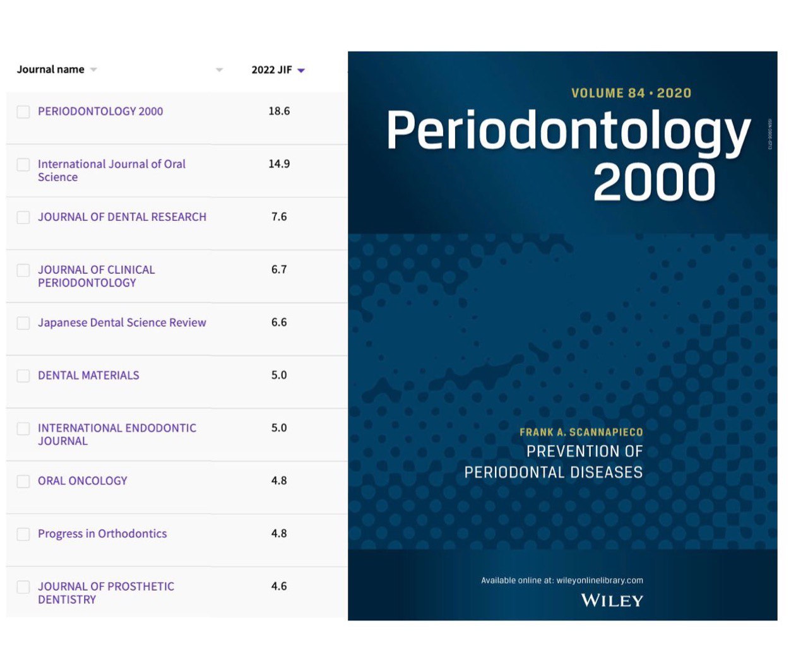This screenshot has height=672, width=808.
Task: Expand the 2022 JIF sort dropdown
Action: tap(301, 71)
